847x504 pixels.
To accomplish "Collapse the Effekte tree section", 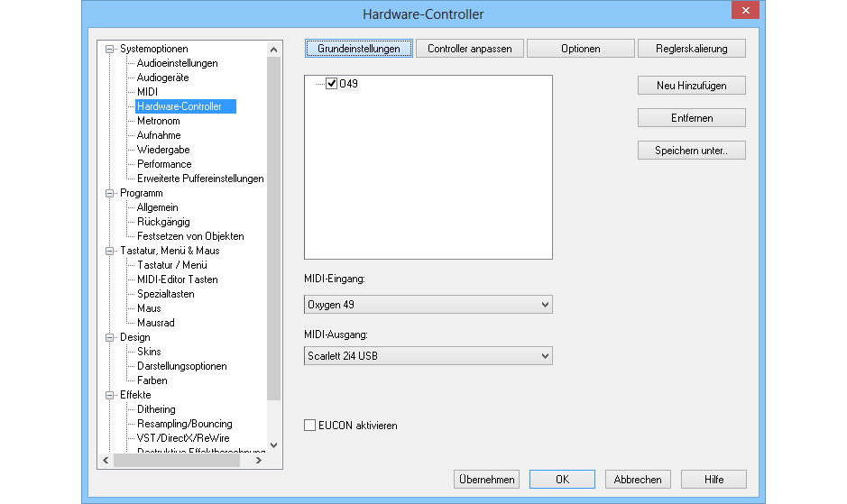I will click(111, 395).
